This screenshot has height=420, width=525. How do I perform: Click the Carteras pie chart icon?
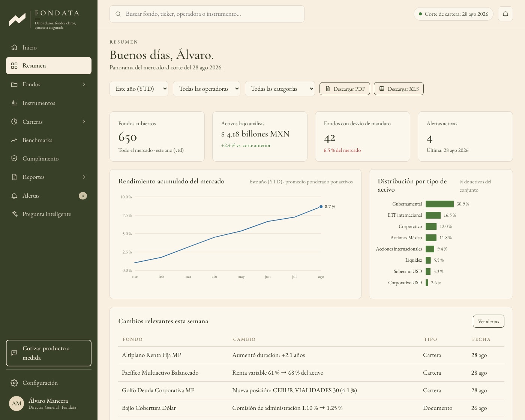14,121
